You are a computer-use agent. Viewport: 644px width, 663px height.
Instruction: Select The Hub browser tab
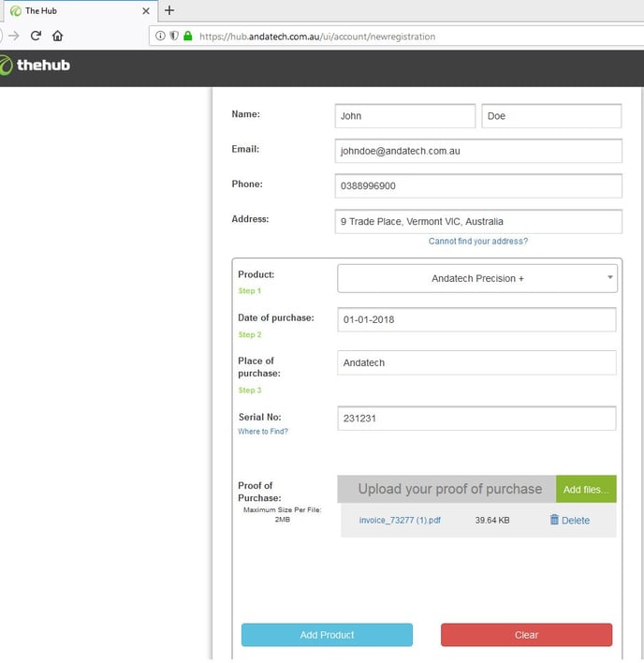(x=80, y=10)
